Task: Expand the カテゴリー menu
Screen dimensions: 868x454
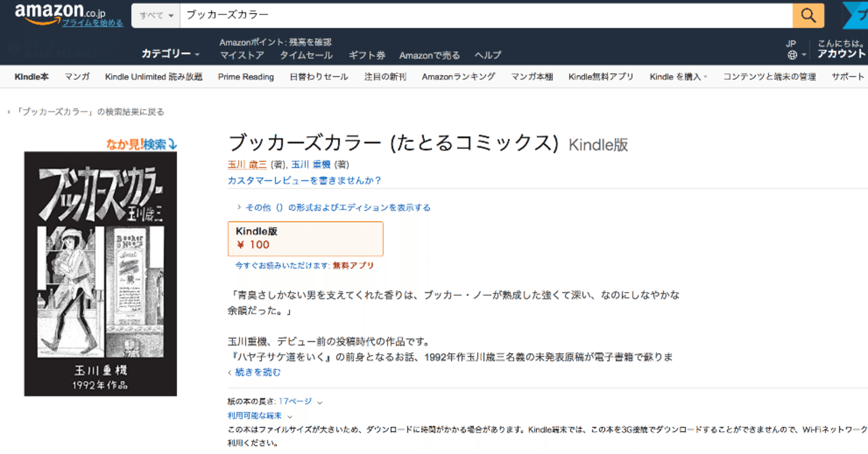Action: [x=170, y=54]
